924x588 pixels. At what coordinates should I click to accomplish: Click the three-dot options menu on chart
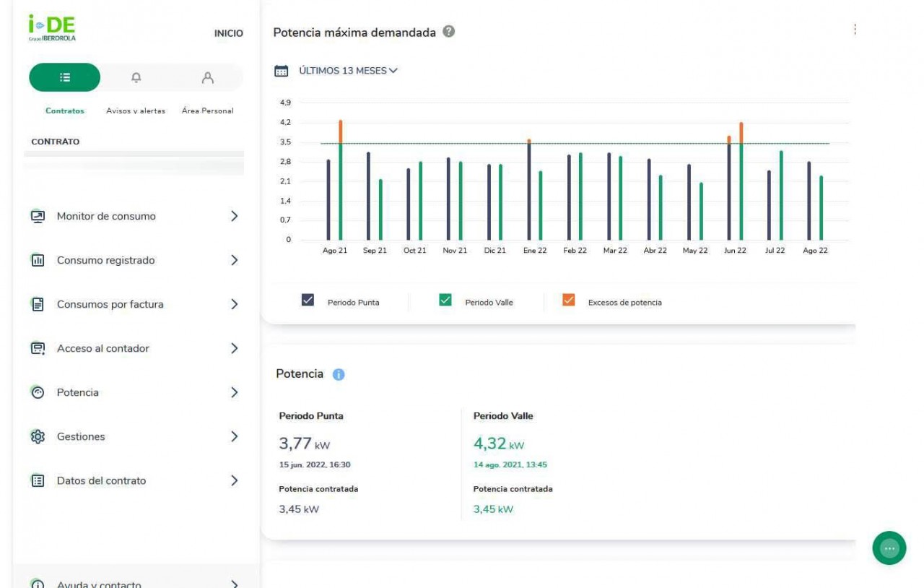point(855,29)
